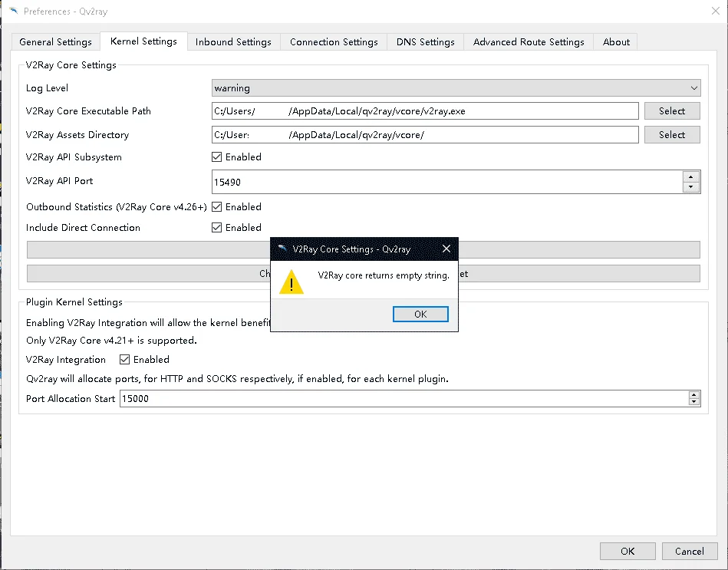Close the V2Ray Core Settings dialog
Viewport: 728px width, 570px height.
446,249
